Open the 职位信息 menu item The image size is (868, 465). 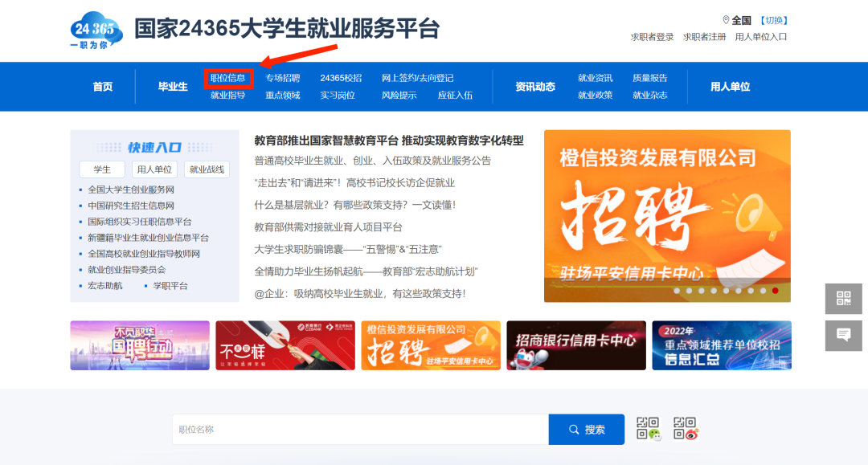click(x=228, y=78)
